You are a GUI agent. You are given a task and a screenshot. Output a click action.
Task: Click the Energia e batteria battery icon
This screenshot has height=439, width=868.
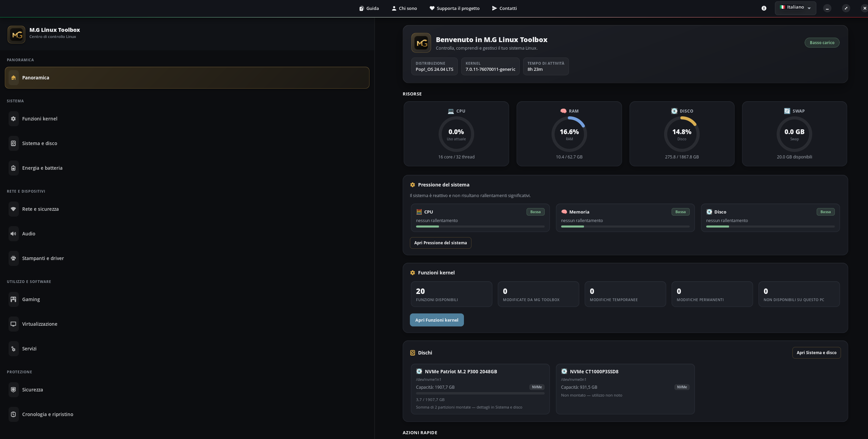[13, 168]
